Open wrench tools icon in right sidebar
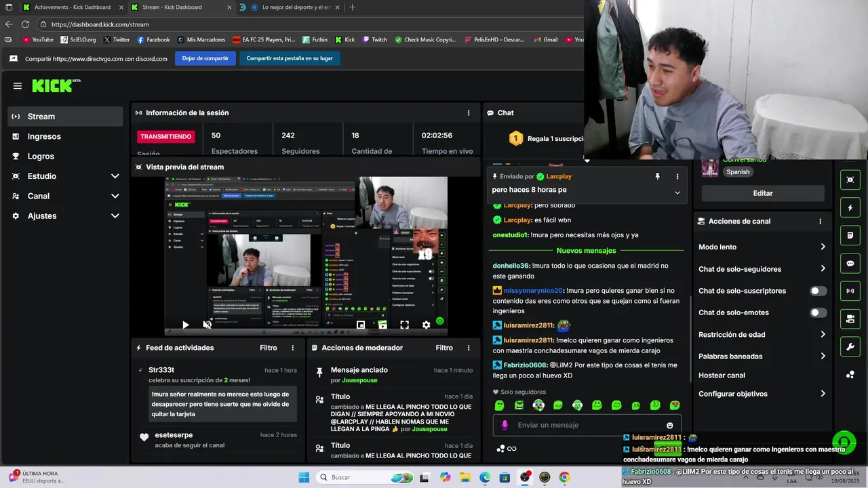 point(850,347)
